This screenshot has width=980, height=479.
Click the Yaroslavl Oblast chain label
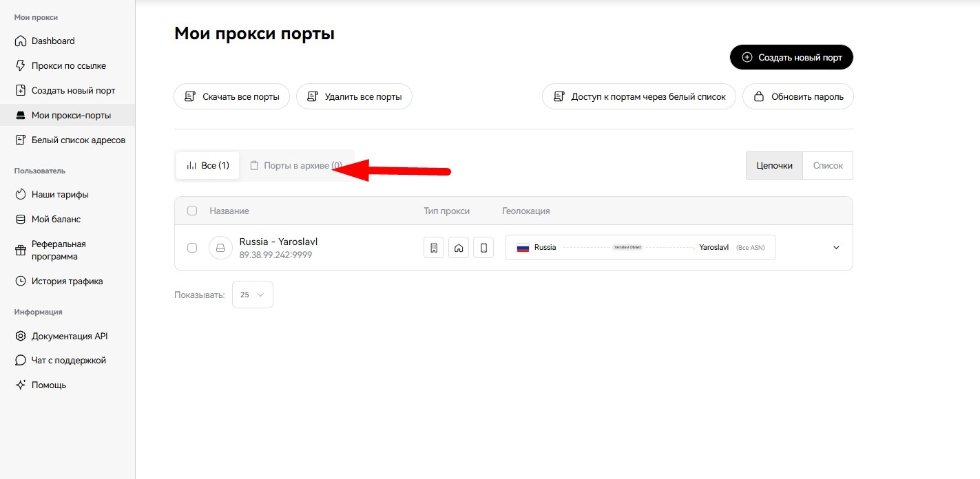[x=627, y=247]
